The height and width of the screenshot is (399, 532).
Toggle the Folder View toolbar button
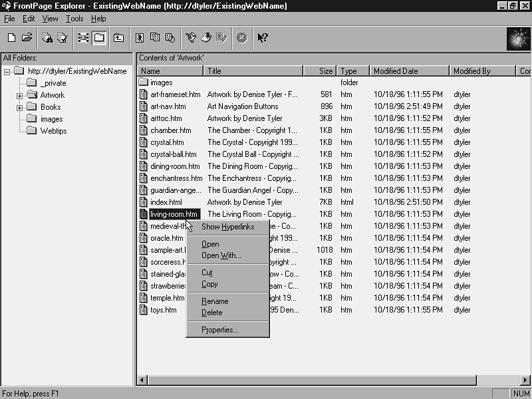click(99, 38)
